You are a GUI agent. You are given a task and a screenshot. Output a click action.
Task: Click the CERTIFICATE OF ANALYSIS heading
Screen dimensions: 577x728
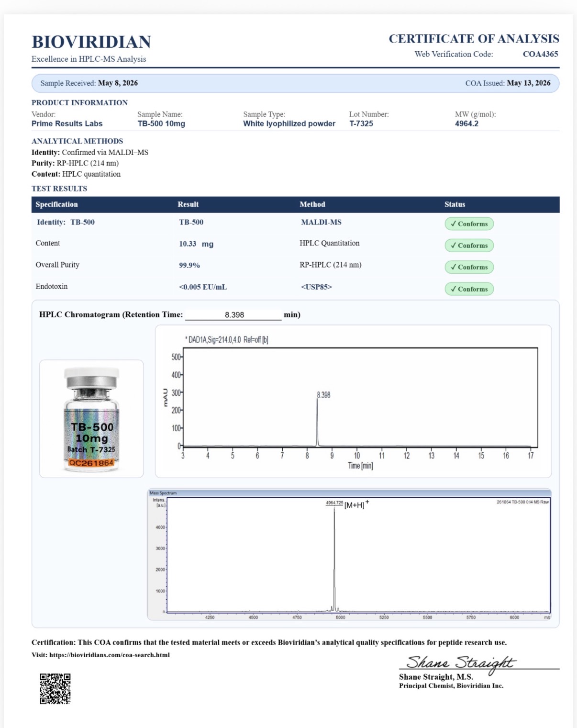[x=474, y=39]
